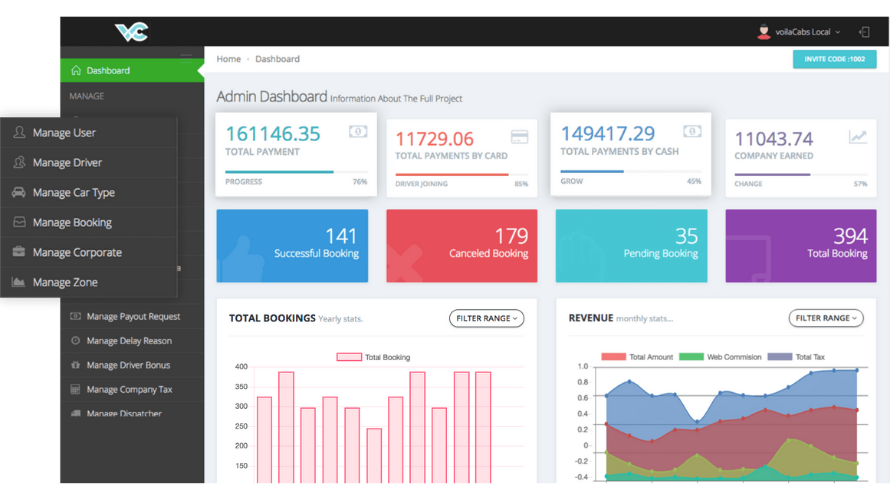Image resolution: width=890 pixels, height=500 pixels.
Task: Click the Manage User person icon
Action: (x=19, y=132)
